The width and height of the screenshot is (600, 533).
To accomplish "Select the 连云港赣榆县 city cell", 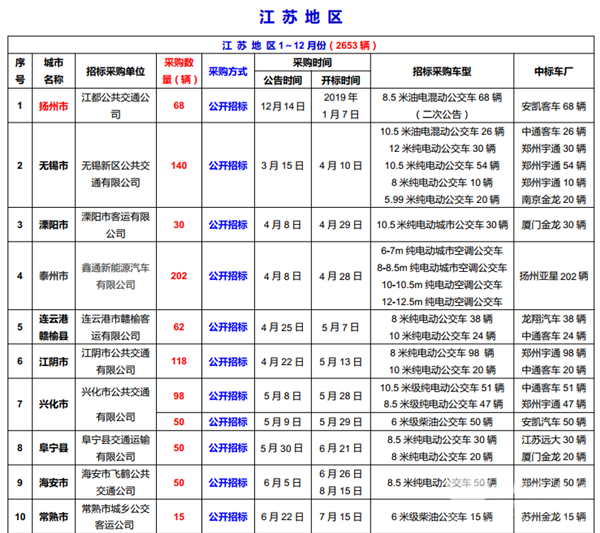I will [x=53, y=325].
